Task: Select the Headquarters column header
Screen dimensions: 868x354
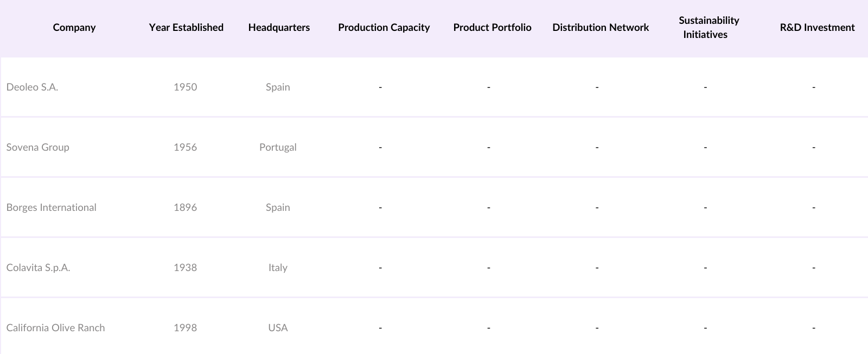Action: (279, 28)
